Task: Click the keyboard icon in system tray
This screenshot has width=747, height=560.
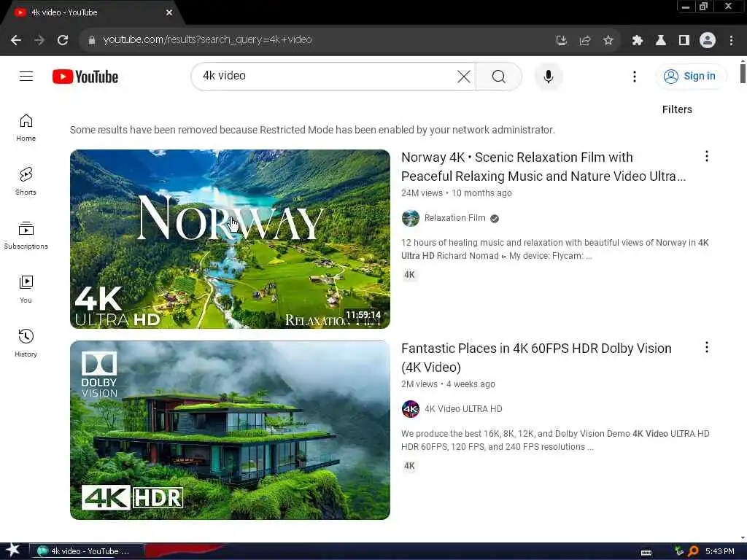Action: point(646,553)
